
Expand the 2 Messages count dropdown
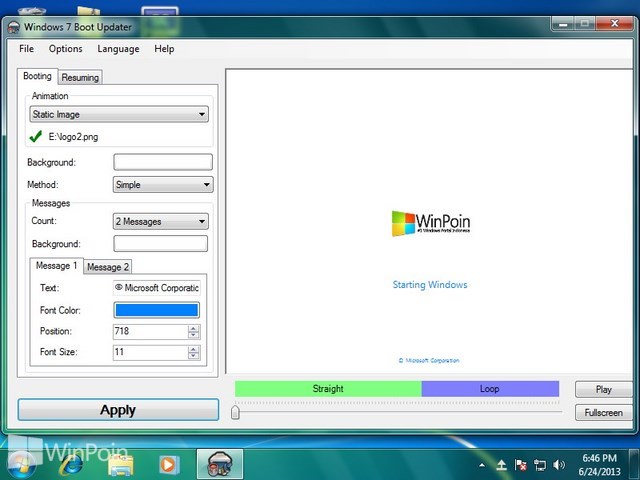pyautogui.click(x=160, y=221)
